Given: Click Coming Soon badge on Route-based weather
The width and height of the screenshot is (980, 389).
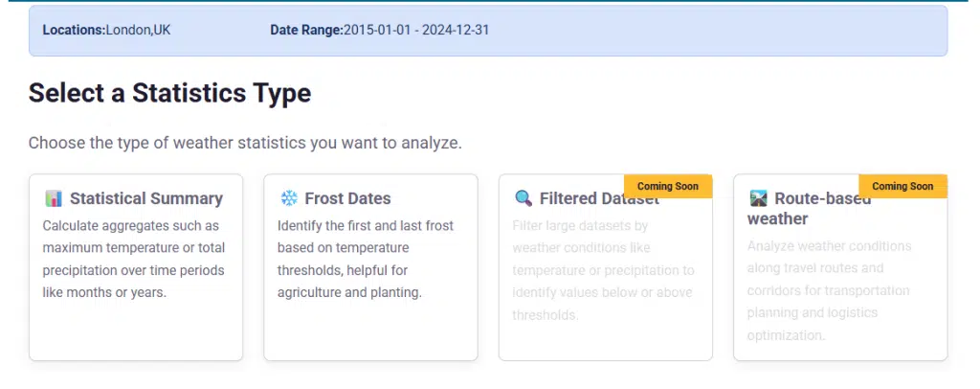Looking at the screenshot, I should point(902,186).
